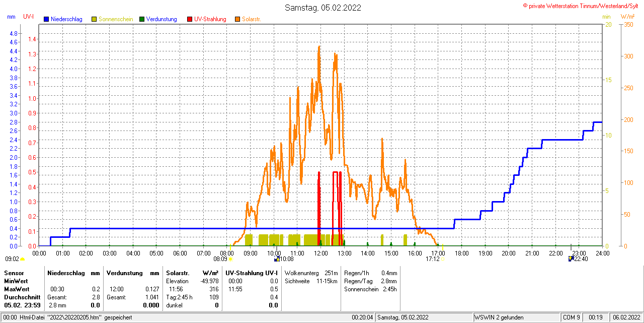The image size is (644, 323).
Task: Click the sunset icon beside 17:12
Action: 443,260
